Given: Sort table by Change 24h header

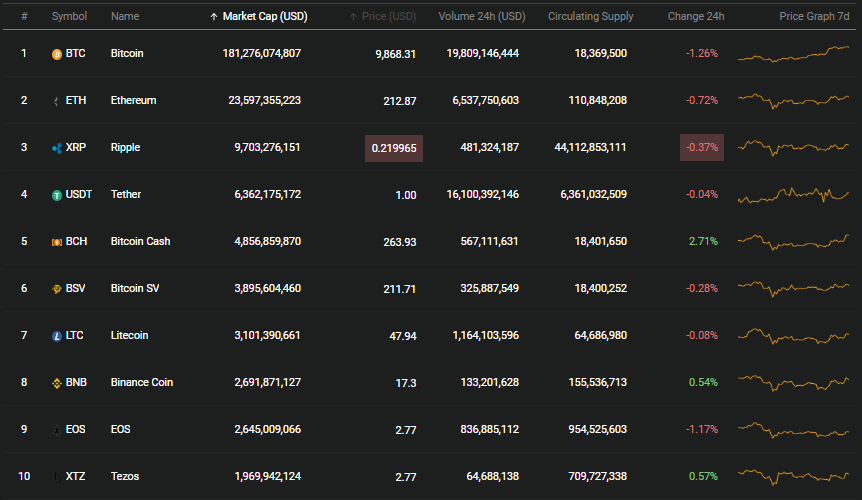Looking at the screenshot, I should (696, 16).
